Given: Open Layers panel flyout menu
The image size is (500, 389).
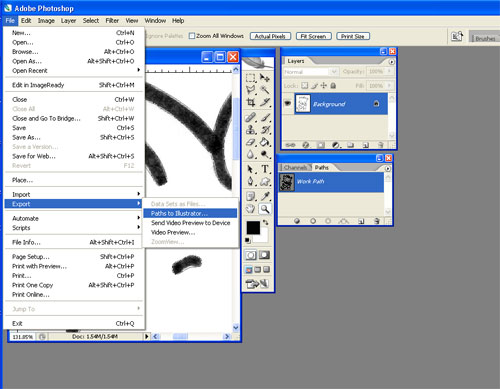Looking at the screenshot, I should pos(391,62).
